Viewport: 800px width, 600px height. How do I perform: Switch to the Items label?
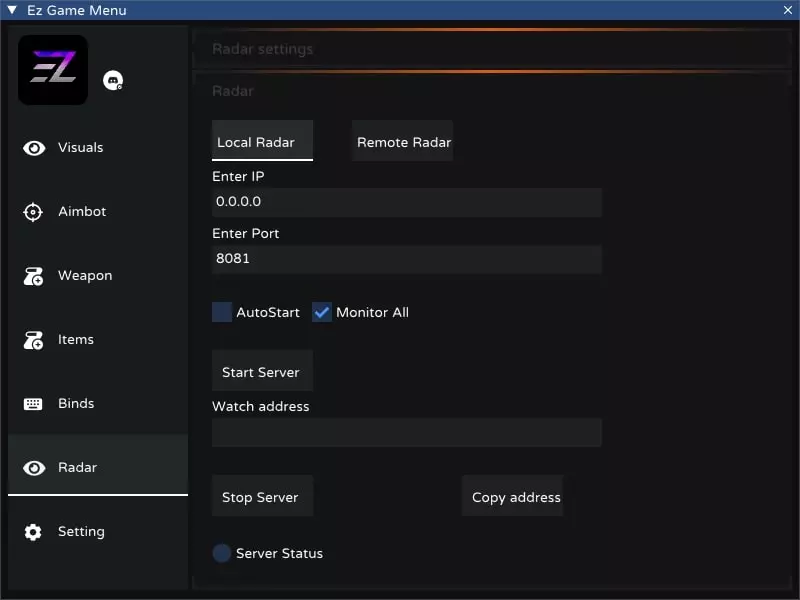[76, 339]
